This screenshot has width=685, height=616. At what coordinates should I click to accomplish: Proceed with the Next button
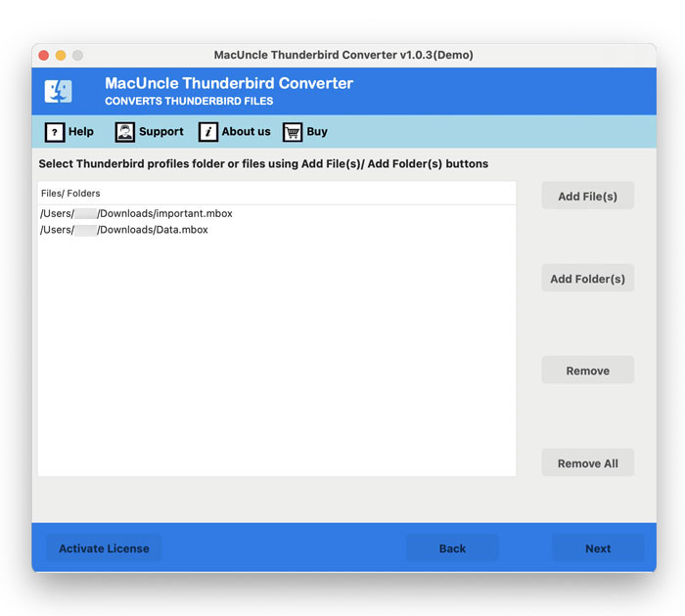coord(598,549)
